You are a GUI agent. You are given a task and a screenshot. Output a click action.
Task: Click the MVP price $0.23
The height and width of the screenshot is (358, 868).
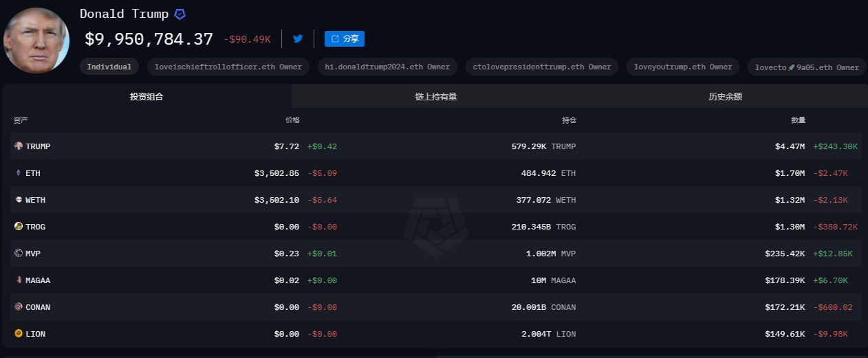[286, 254]
